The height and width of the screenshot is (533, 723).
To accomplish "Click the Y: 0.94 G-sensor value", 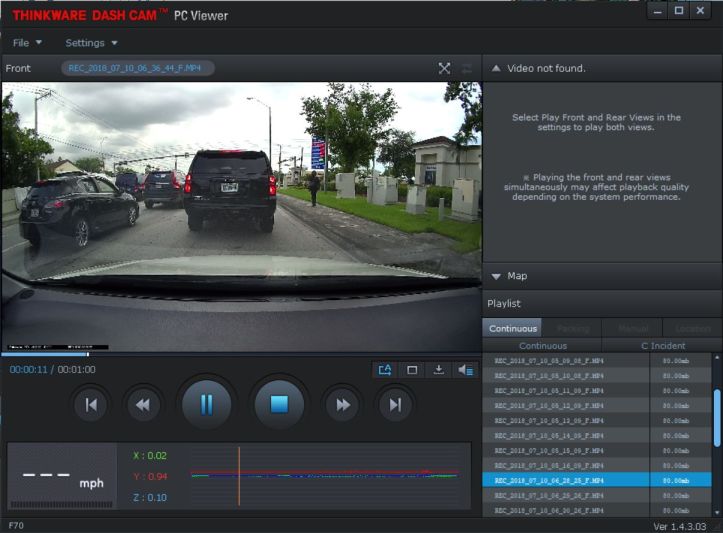I will (x=150, y=476).
